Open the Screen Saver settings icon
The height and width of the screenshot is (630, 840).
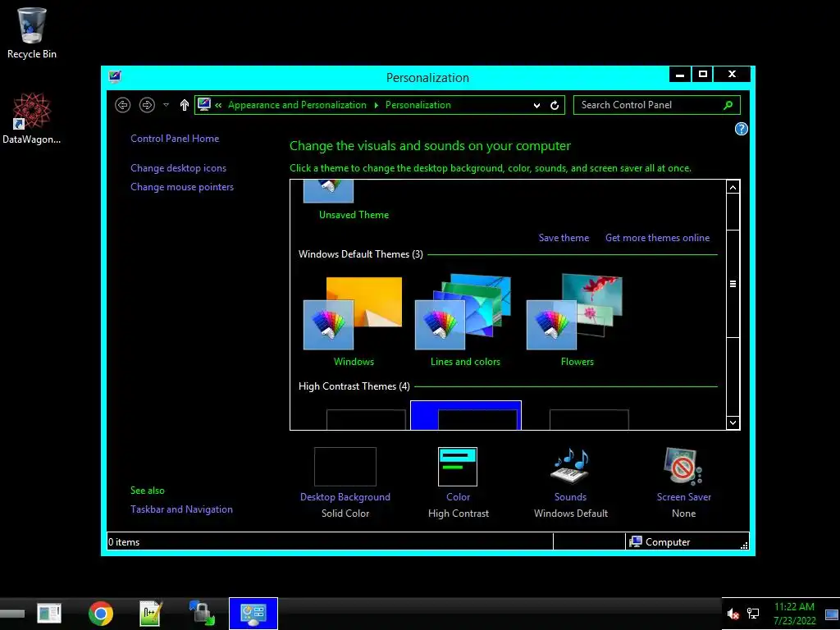(683, 466)
